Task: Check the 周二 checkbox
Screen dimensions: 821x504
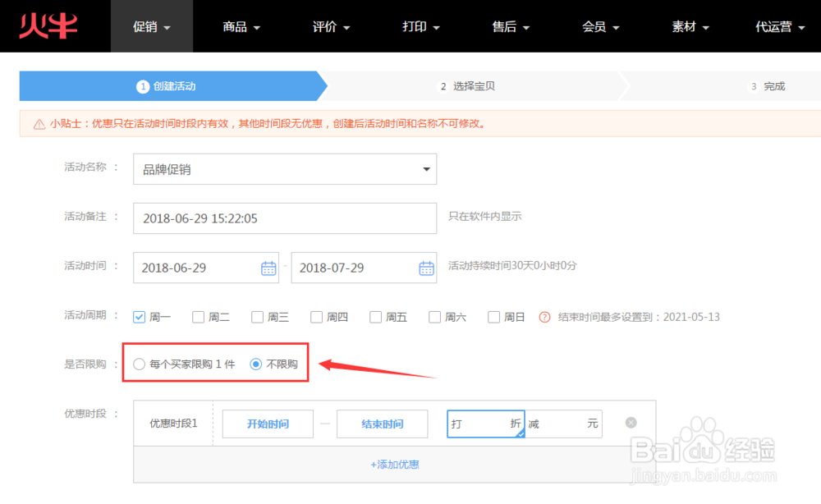Action: point(198,317)
